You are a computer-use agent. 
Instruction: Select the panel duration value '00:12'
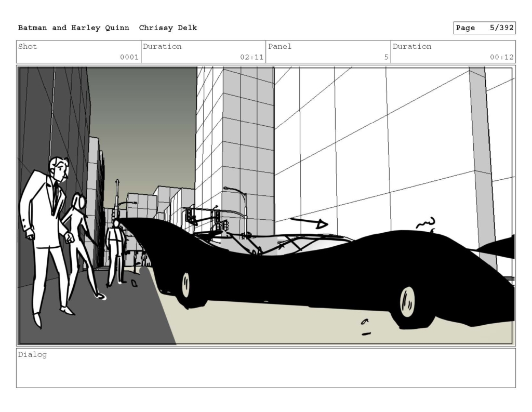click(x=501, y=57)
